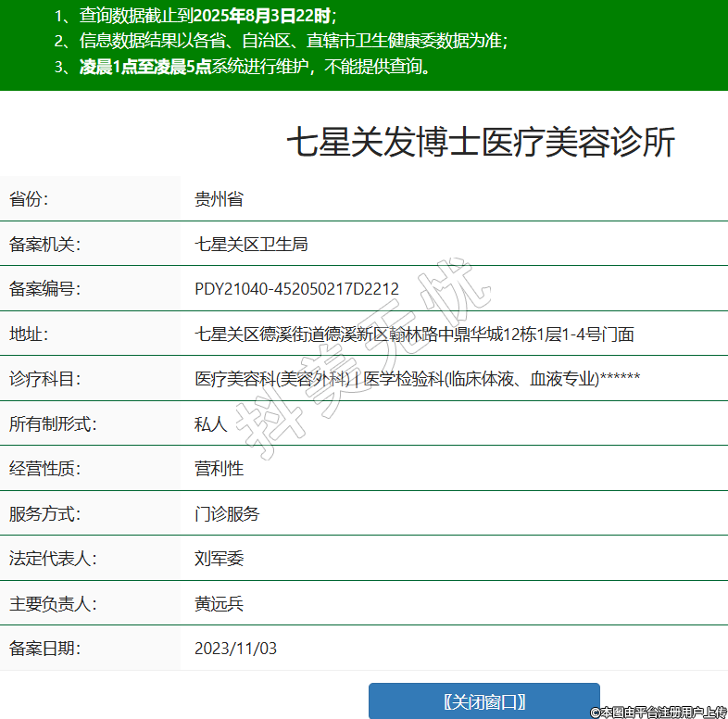Click the address text starting with 七星关区德溪街道
The image size is (728, 719).
tap(414, 334)
